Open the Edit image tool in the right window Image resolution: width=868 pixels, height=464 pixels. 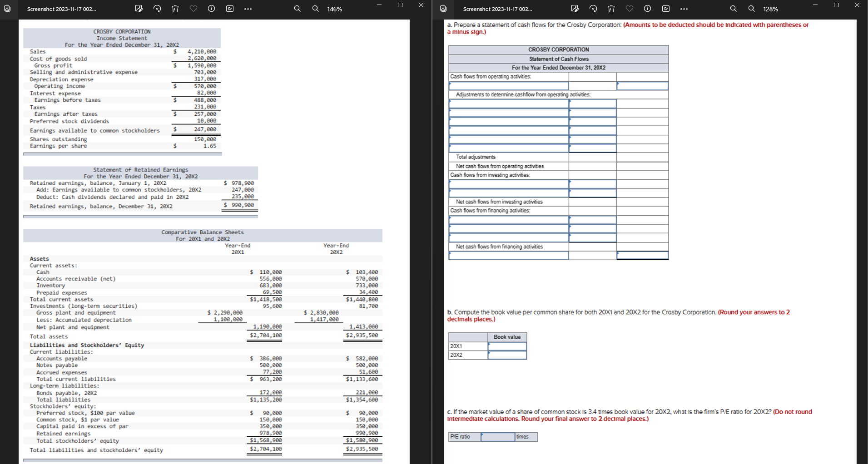tap(575, 9)
